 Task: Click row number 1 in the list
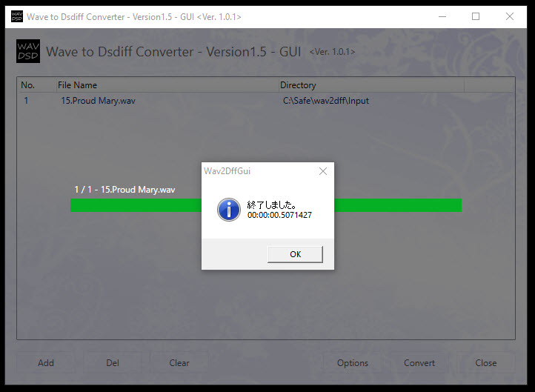[26, 101]
